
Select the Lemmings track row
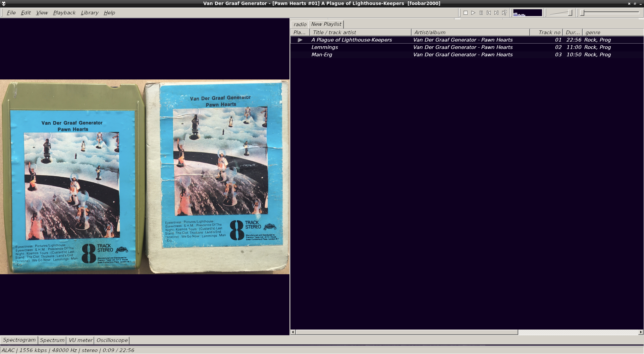tap(467, 47)
